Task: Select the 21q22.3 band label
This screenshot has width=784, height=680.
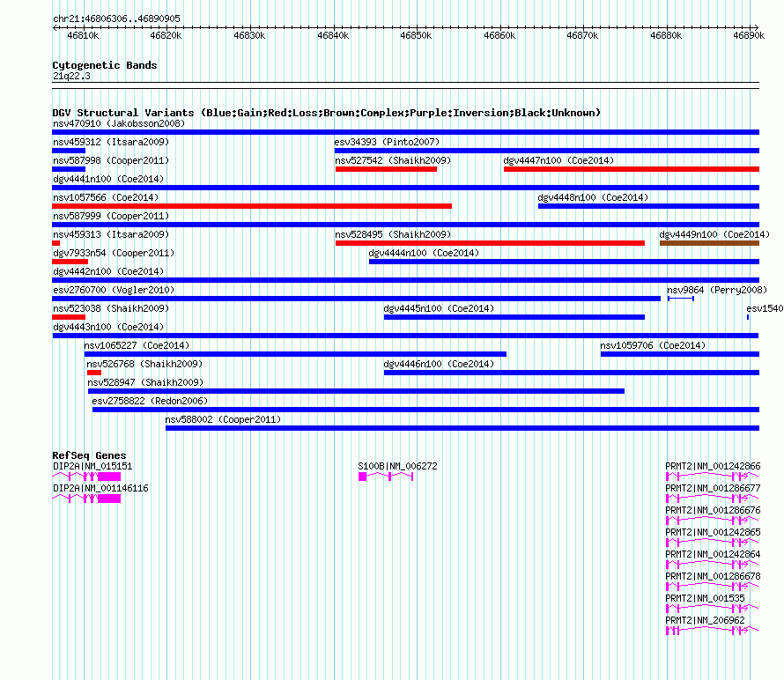Action: coord(71,76)
